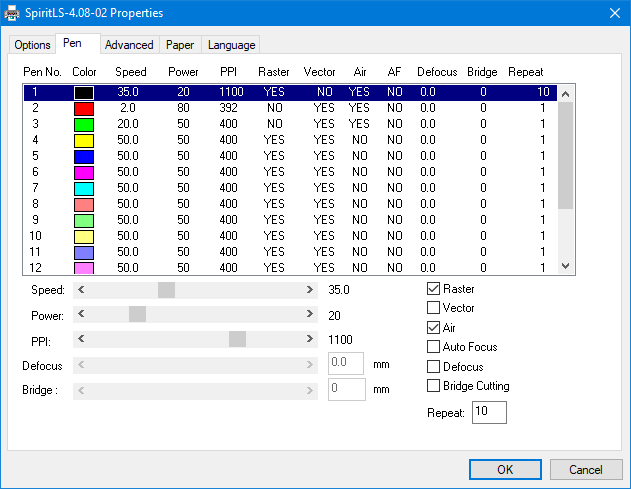
Task: Open the Advanced tab
Action: pyautogui.click(x=129, y=45)
